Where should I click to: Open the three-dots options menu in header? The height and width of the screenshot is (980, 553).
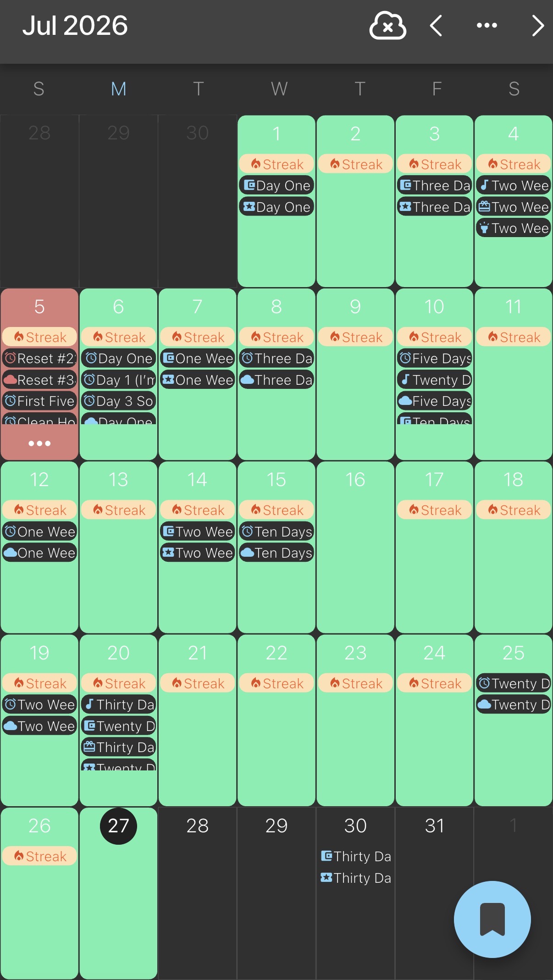tap(487, 26)
